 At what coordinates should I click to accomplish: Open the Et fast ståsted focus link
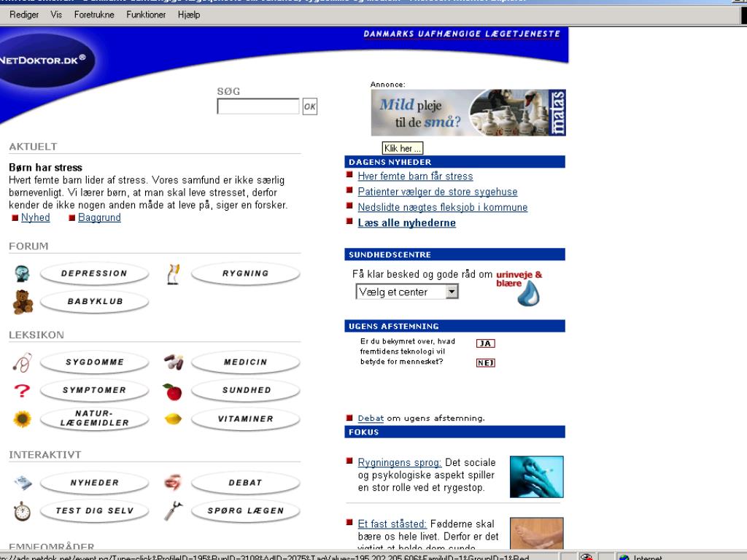pyautogui.click(x=392, y=524)
